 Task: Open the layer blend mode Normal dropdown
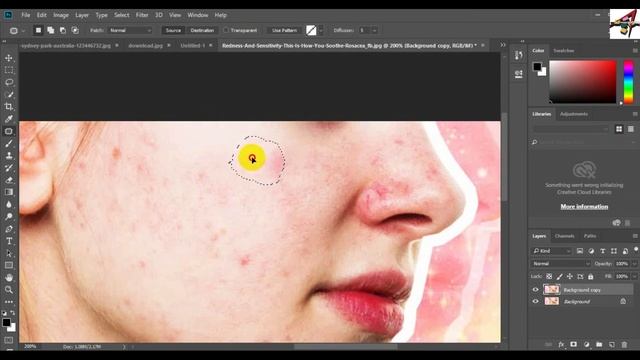pyautogui.click(x=560, y=264)
